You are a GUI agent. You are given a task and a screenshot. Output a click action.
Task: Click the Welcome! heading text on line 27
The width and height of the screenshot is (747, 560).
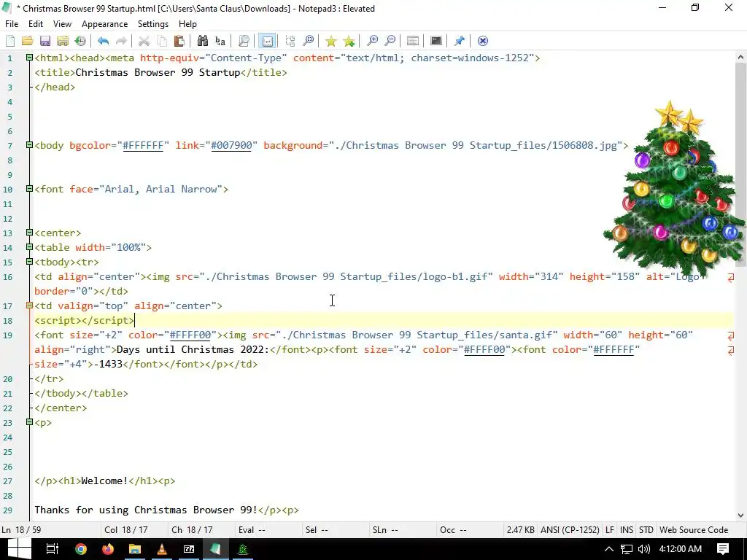coord(104,481)
